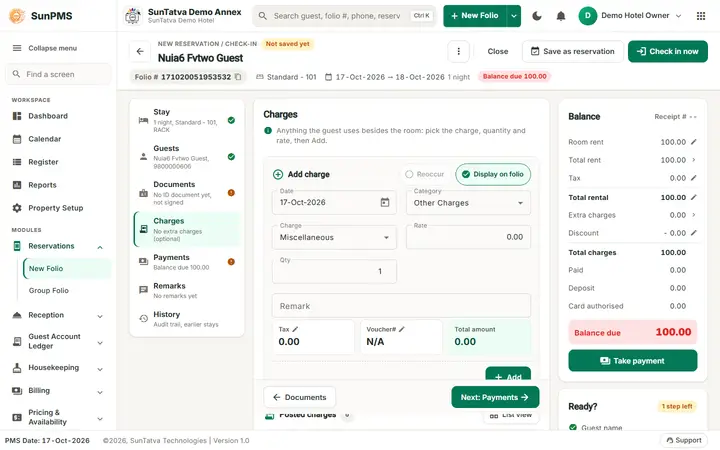Open Support chat button
The width and height of the screenshot is (720, 450).
(684, 440)
